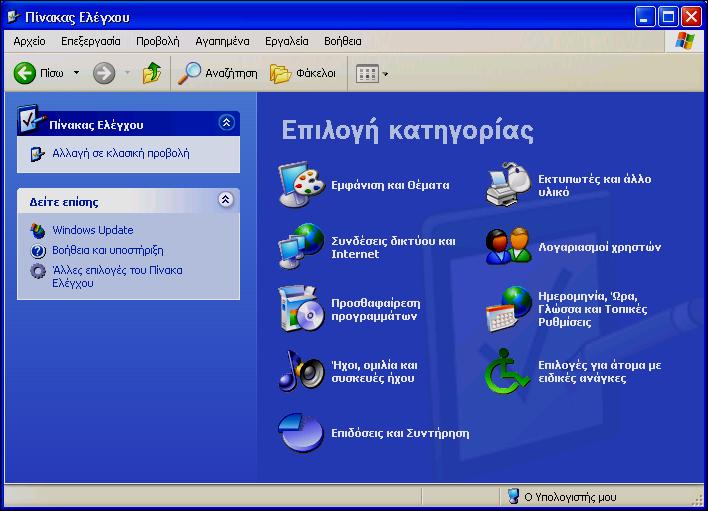
Task: Open the Προβολή menu
Action: 158,42
